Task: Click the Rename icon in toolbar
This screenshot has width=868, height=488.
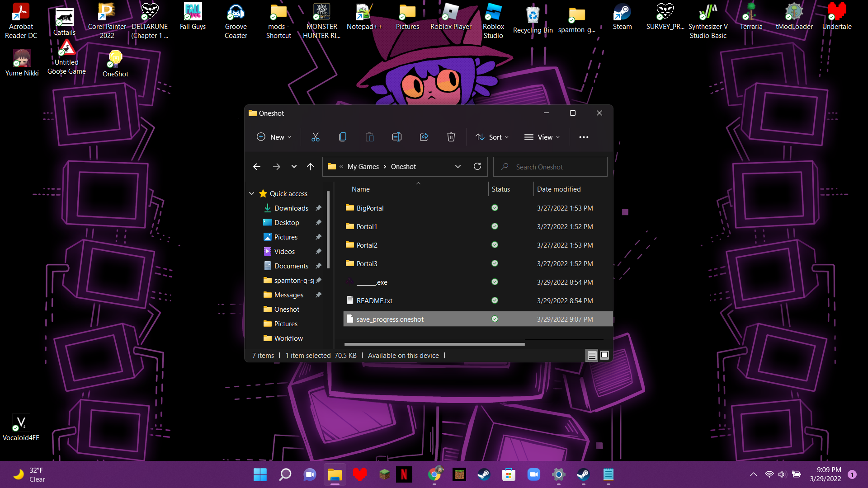Action: click(396, 137)
